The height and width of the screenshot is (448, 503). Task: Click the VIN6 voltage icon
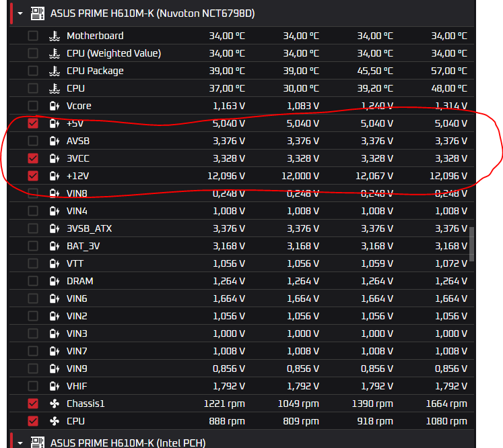tap(55, 298)
